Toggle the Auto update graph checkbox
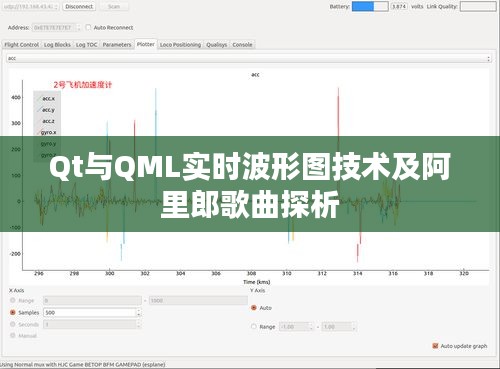This screenshot has width=500, height=369. tap(435, 346)
